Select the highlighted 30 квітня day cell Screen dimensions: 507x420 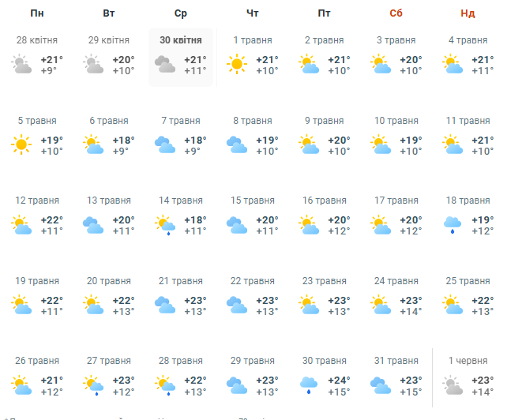point(181,57)
